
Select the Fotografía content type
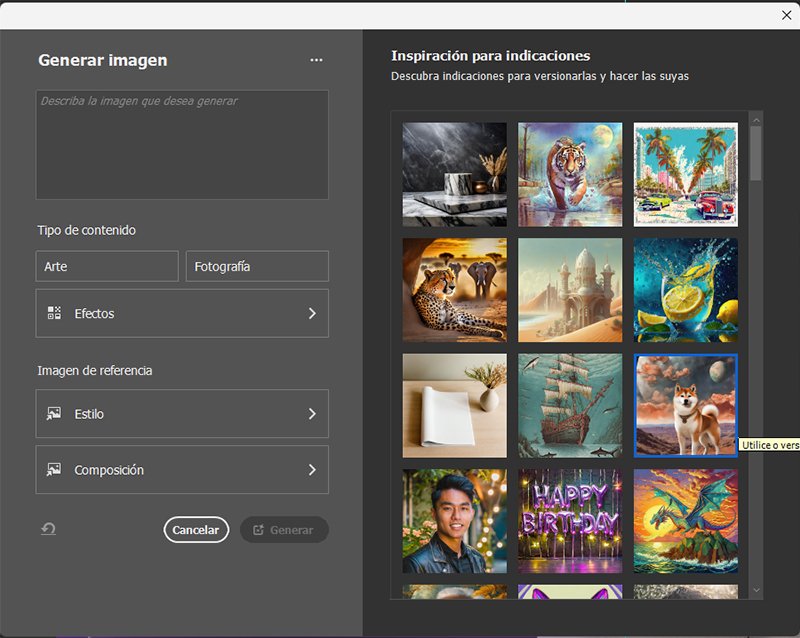[257, 266]
